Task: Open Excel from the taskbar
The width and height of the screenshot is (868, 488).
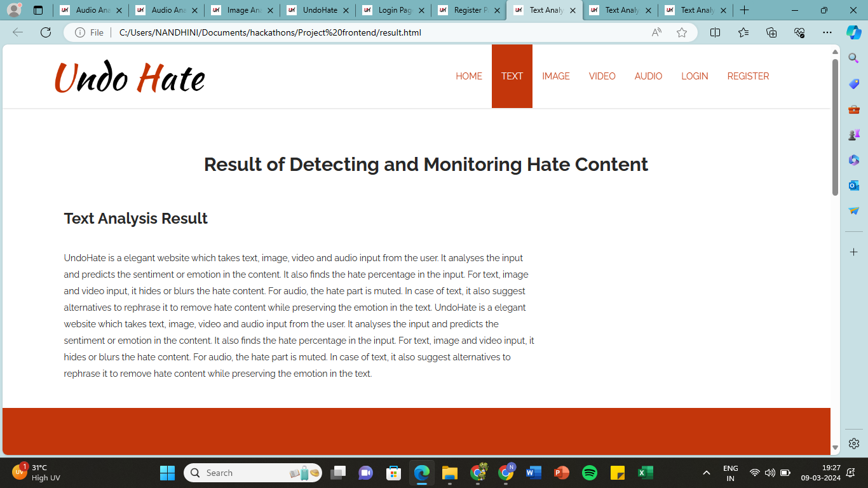Action: tap(646, 473)
